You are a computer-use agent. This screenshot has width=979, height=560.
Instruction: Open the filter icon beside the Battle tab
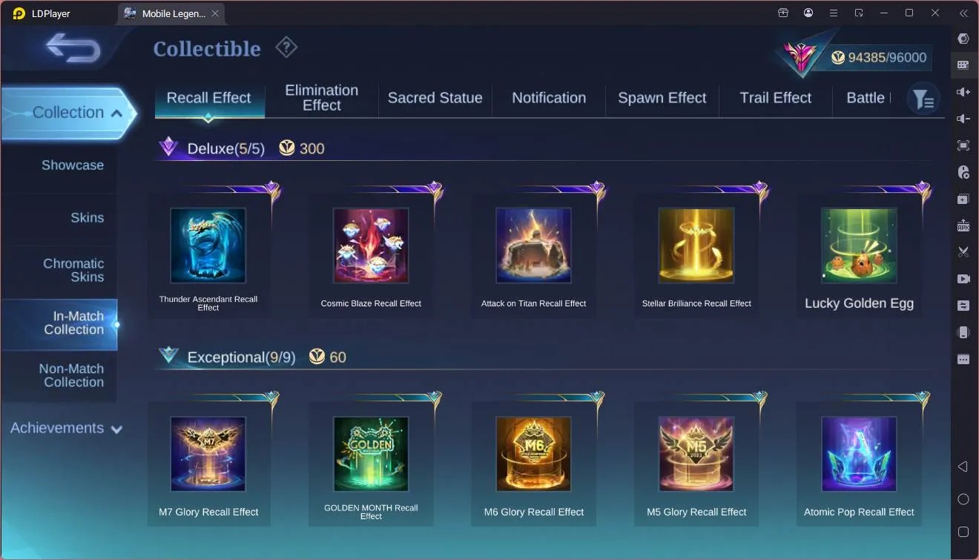923,99
